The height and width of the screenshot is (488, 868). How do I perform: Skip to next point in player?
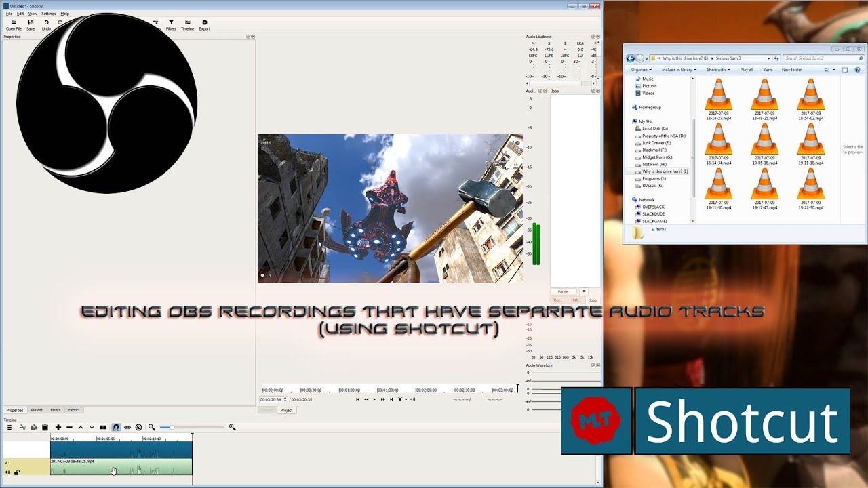391,399
